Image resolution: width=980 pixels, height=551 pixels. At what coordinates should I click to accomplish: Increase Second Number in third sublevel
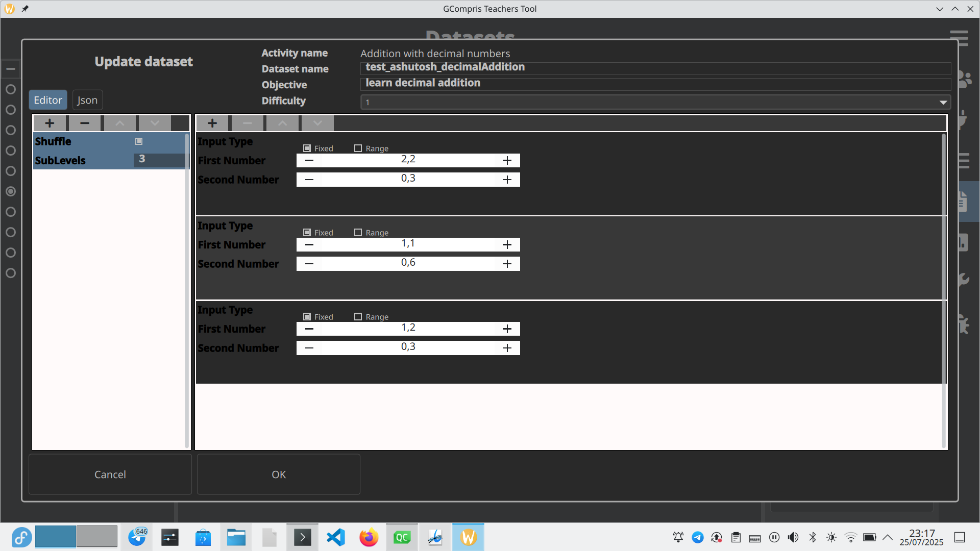[x=507, y=348]
